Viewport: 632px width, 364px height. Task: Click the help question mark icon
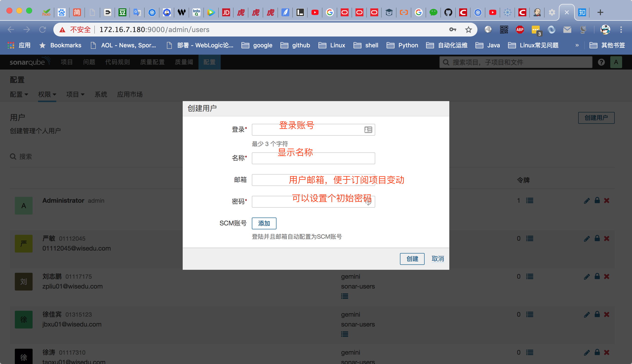tap(601, 62)
